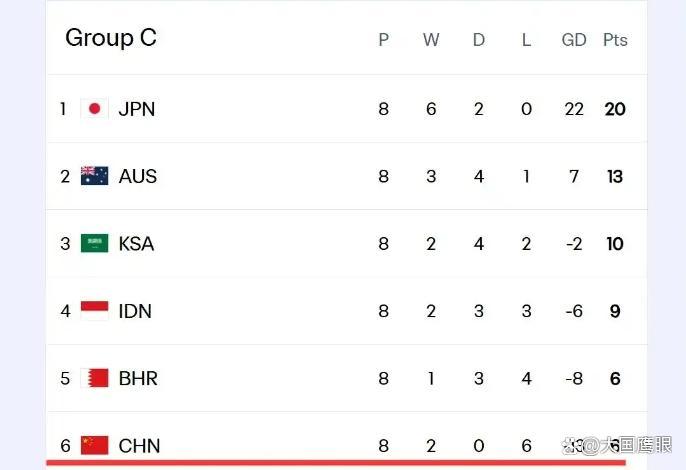Click the Saudi Arabia flag icon
The width and height of the screenshot is (686, 470).
(94, 243)
